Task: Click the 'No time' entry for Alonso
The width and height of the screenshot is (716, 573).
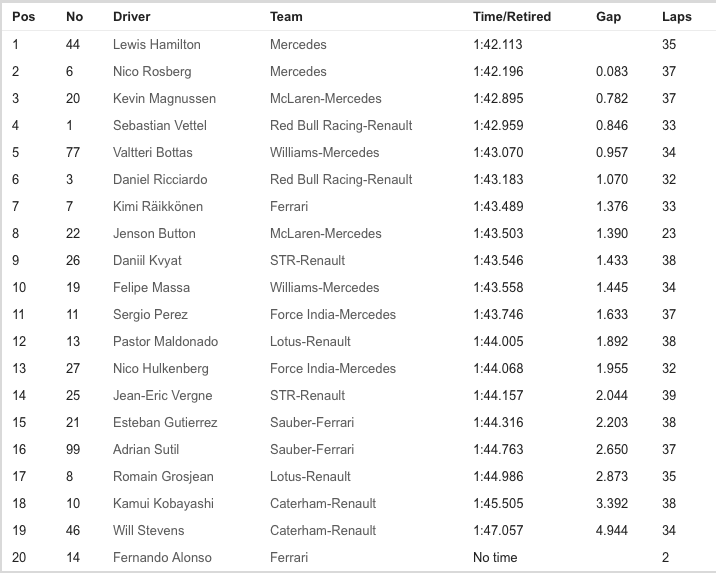Action: [495, 557]
